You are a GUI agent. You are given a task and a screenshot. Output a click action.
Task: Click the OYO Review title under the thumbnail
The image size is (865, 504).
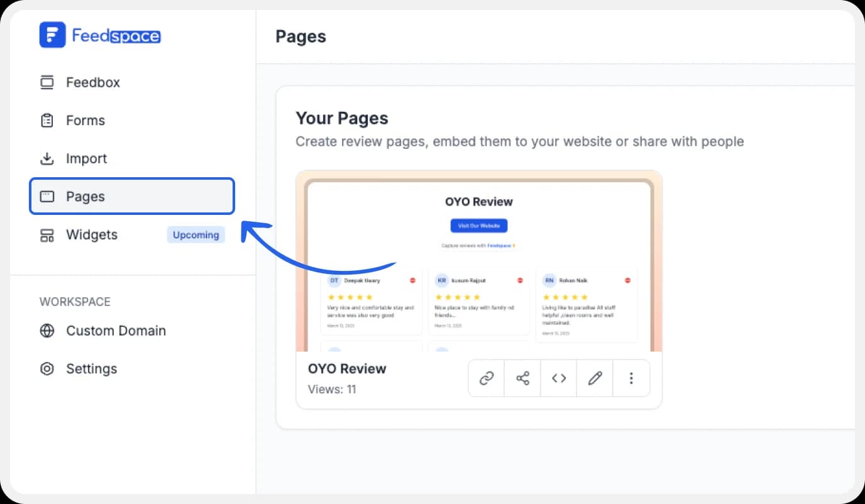347,369
